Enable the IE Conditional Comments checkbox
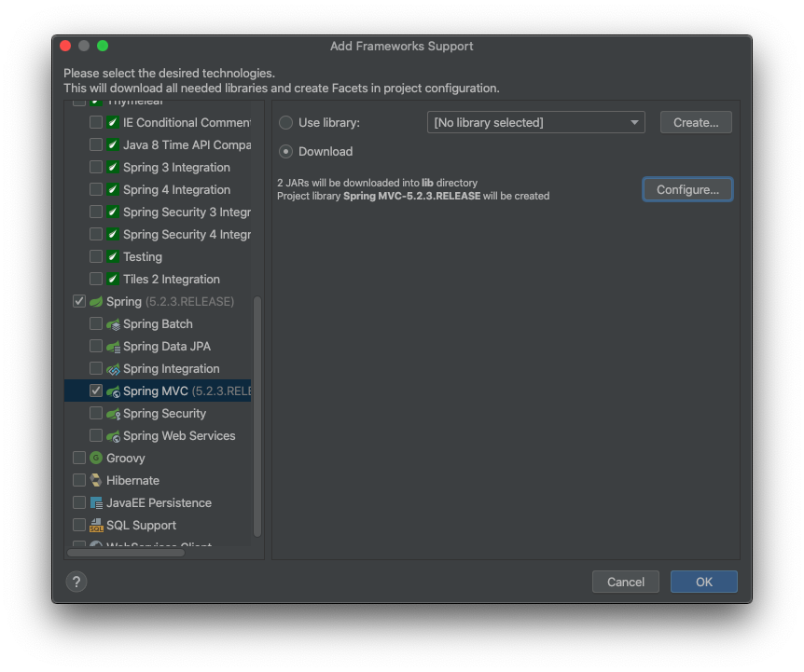 [96, 122]
